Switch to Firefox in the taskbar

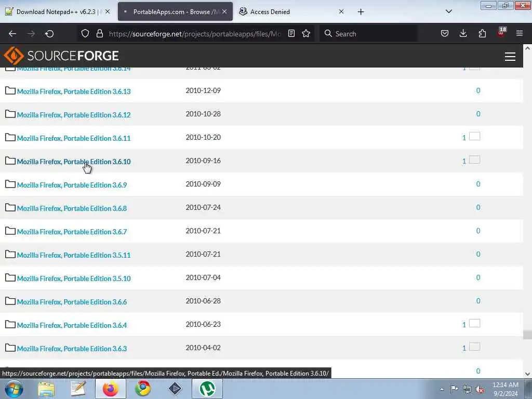click(111, 389)
